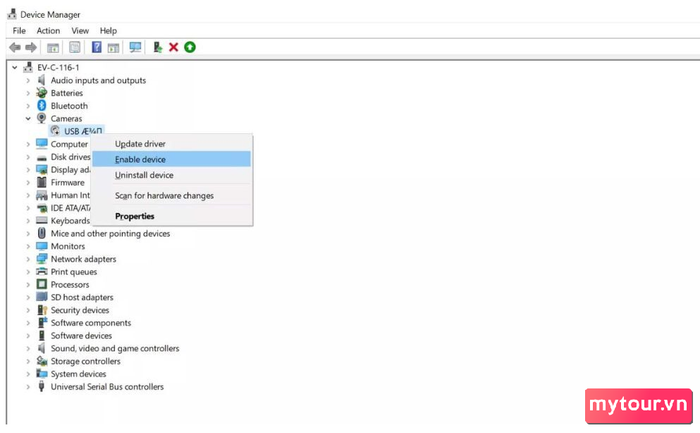Viewport: 700px width, 433px height.
Task: Open the blue help question-mark toolbar icon
Action: (x=96, y=47)
